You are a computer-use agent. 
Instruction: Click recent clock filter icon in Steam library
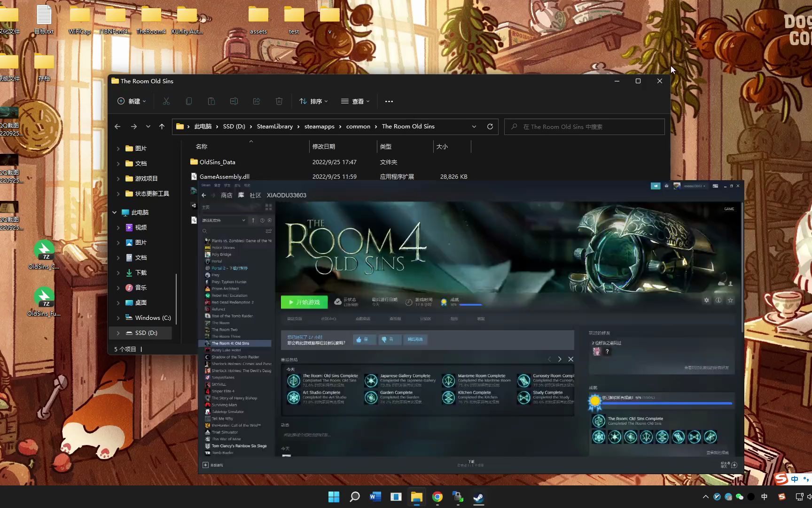[x=262, y=220]
